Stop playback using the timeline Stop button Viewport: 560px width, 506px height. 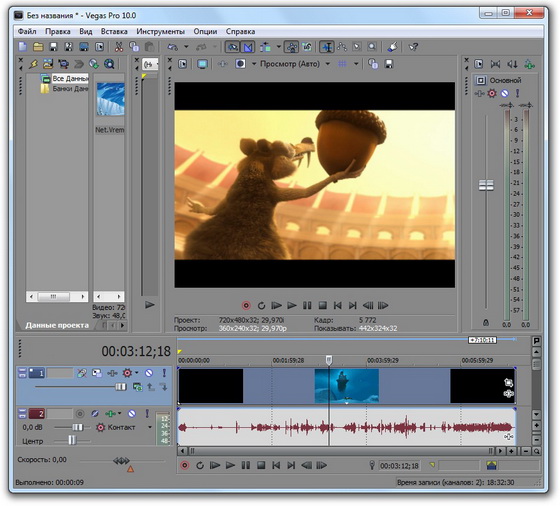pyautogui.click(x=261, y=465)
